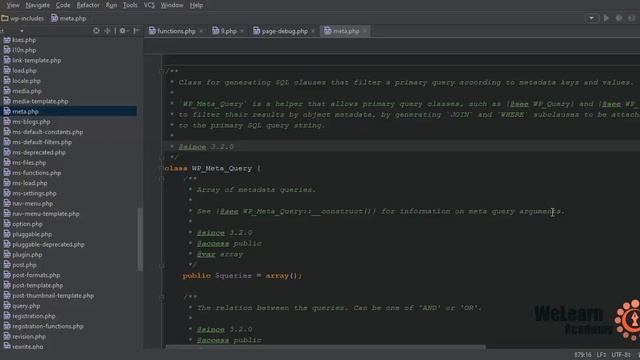Click hide project panel icon
The width and height of the screenshot is (640, 360).
pos(136,31)
